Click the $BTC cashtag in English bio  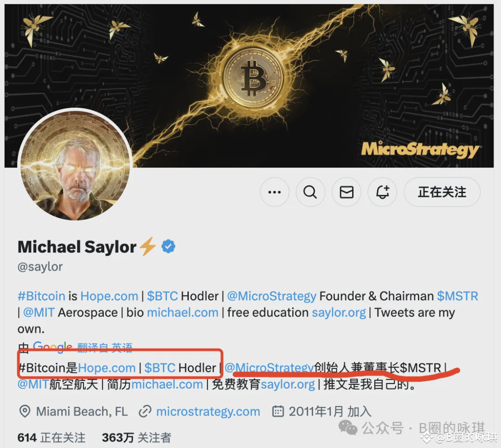162,296
